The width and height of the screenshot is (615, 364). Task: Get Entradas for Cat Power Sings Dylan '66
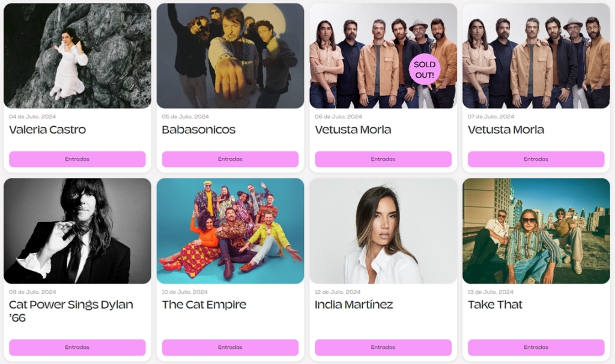coord(77,348)
